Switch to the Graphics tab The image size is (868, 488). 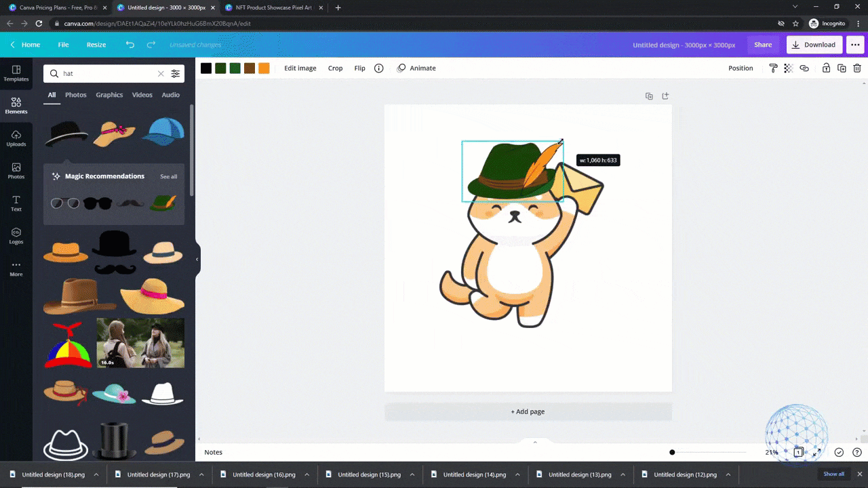pyautogui.click(x=109, y=94)
